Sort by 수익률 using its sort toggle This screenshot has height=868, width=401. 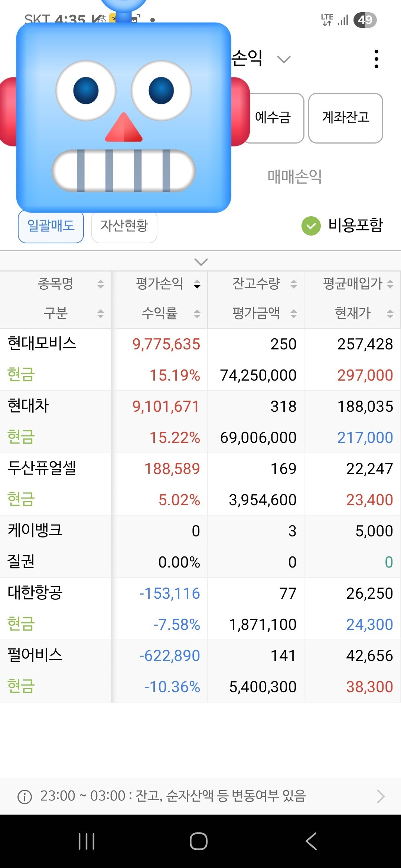[x=197, y=314]
